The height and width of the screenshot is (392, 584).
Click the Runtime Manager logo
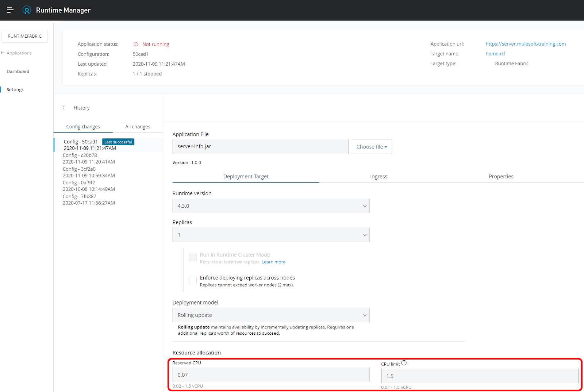(x=27, y=10)
